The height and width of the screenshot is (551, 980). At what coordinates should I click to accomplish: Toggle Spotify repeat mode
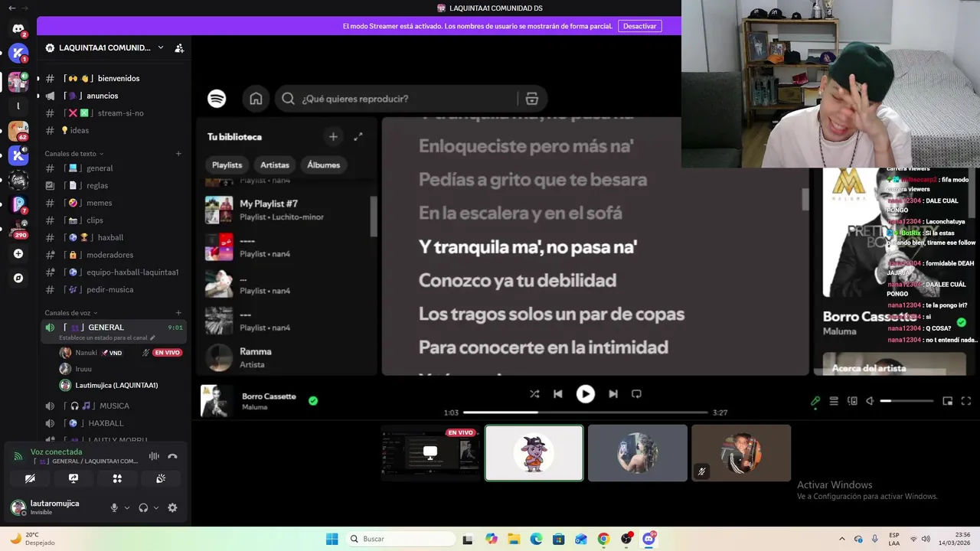click(636, 394)
